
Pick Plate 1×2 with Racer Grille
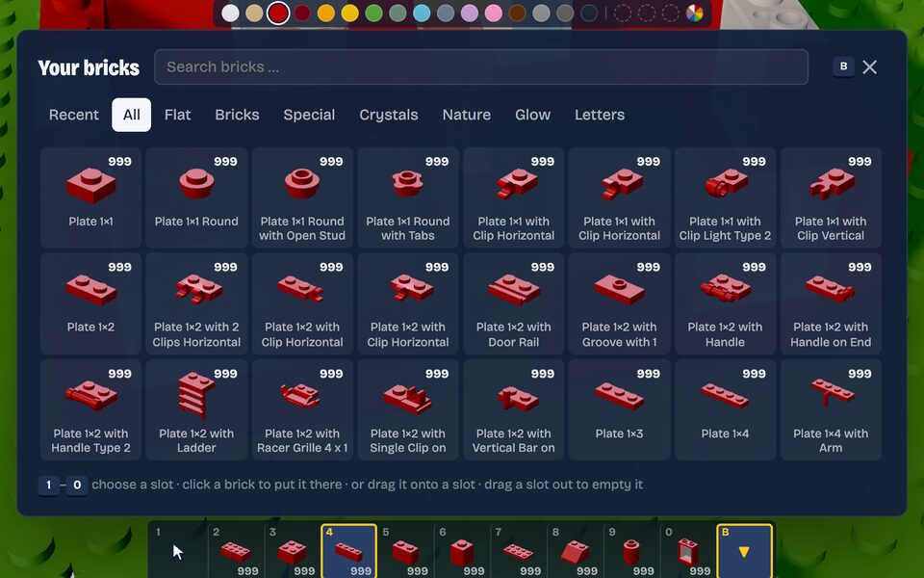302,410
